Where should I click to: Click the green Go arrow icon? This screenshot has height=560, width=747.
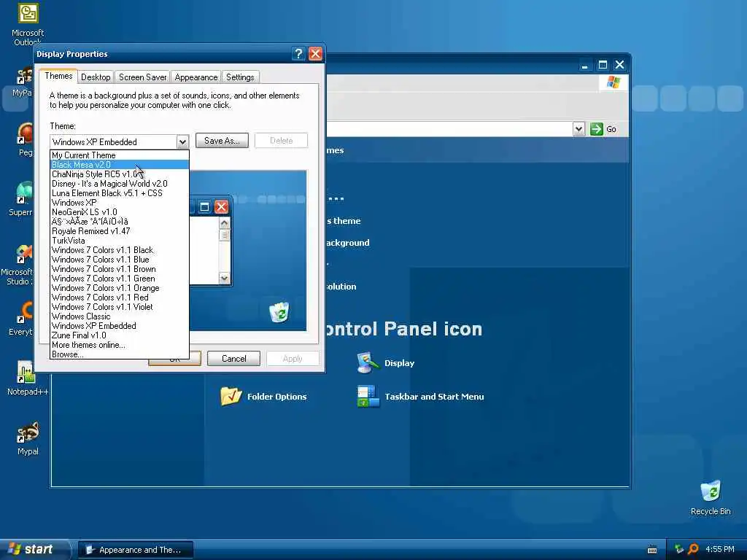596,129
